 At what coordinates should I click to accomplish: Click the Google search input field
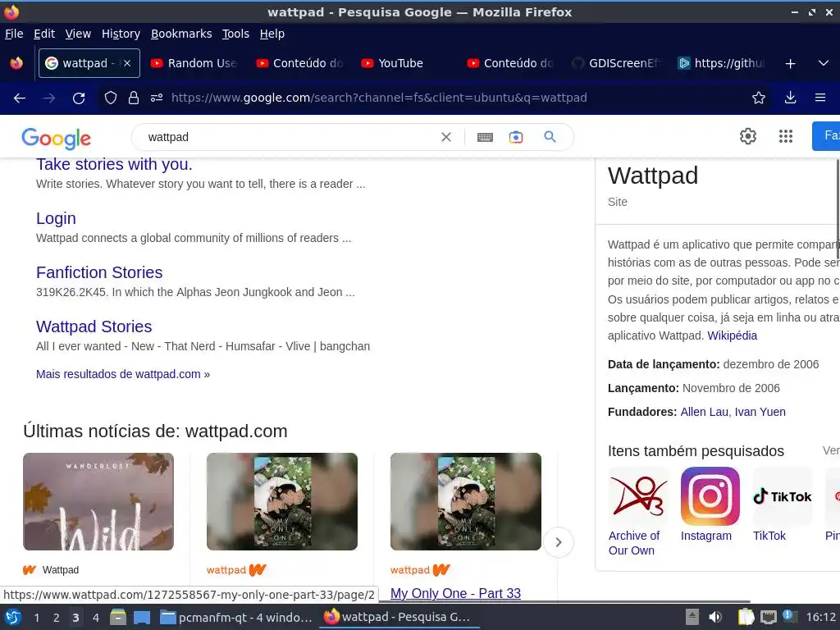pyautogui.click(x=290, y=137)
